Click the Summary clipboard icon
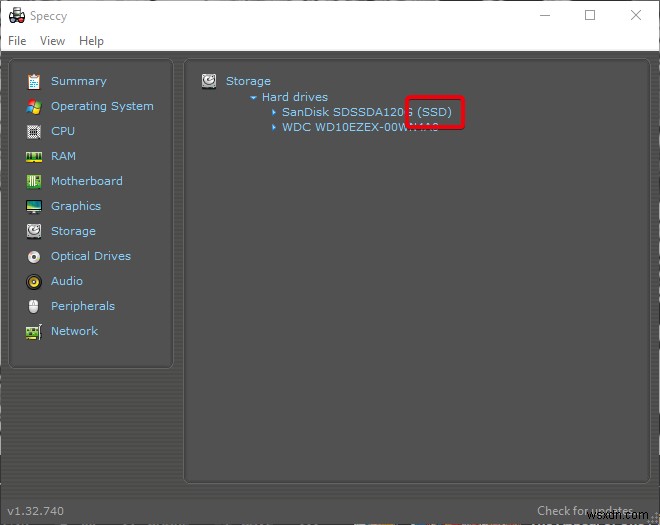Screen dimensions: 660x525 (34, 81)
